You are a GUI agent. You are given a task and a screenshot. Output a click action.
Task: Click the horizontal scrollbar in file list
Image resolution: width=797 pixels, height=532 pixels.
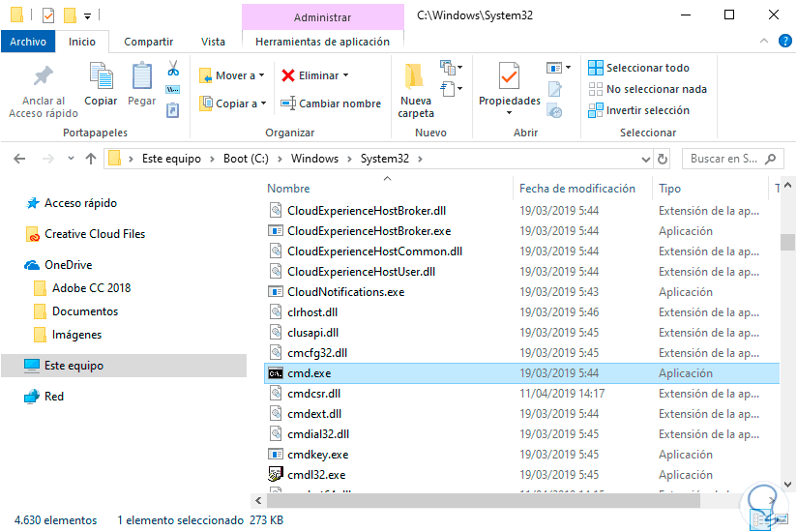tap(484, 500)
